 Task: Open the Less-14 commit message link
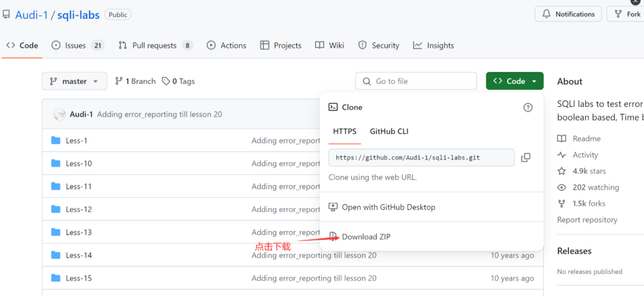[314, 256]
